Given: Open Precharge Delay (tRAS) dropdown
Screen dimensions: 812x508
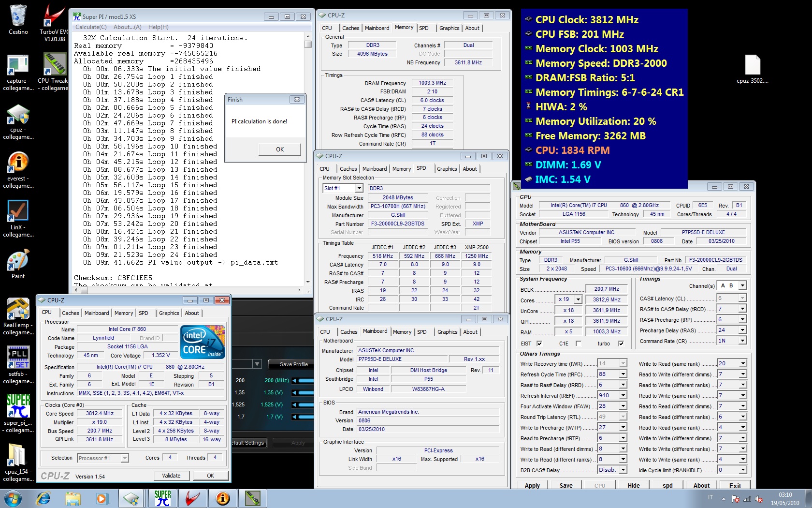Looking at the screenshot, I should point(742,330).
